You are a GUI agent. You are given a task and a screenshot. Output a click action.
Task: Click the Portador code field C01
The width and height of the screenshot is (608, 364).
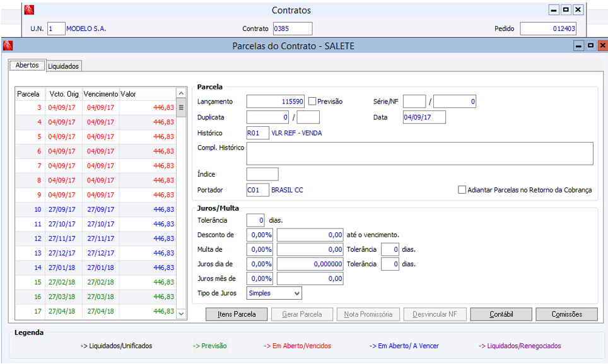(x=257, y=190)
